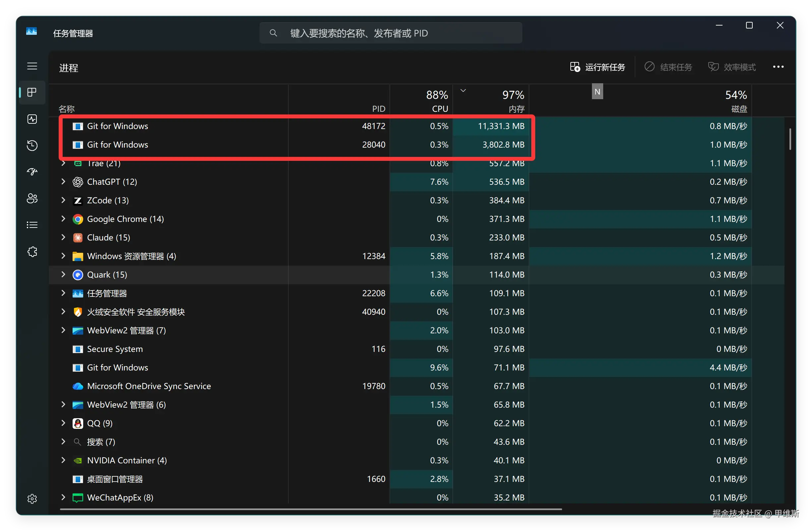Select the 桌面窗口管理器 process icon
This screenshot has height=531, width=812.
pos(78,479)
